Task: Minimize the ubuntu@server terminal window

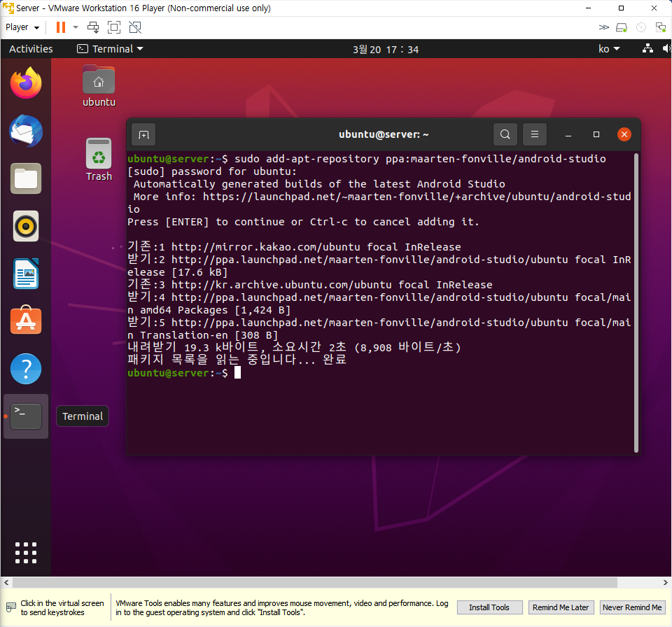Action: [x=568, y=134]
